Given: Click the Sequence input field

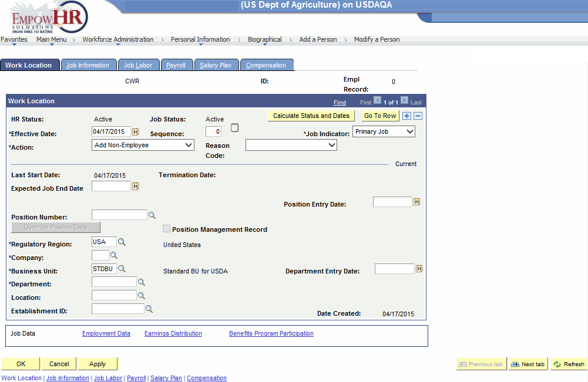Looking at the screenshot, I should 213,131.
